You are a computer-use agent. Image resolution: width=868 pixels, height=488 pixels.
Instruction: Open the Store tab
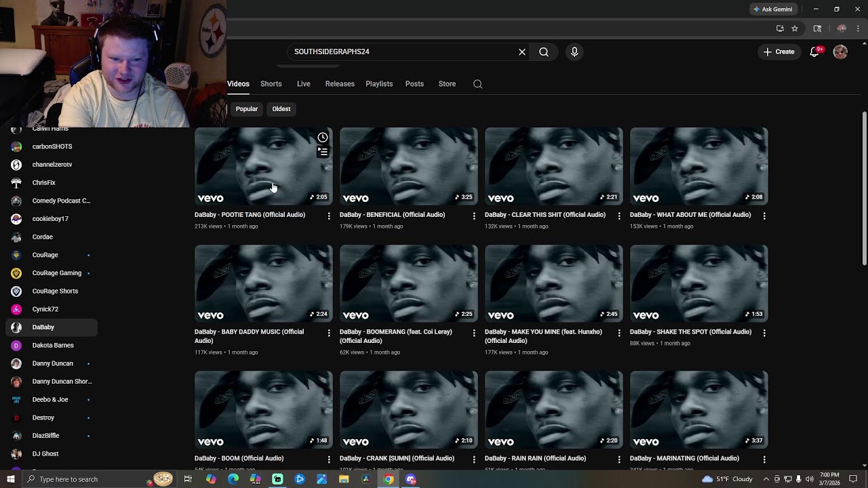click(447, 84)
